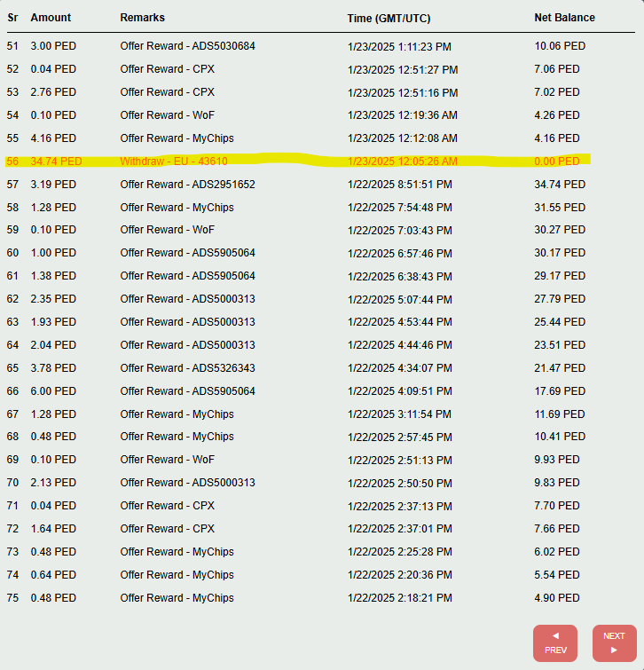Click timestamp 1/22/2025 4:09:51 PM
Viewport: 644px width, 670px height.
point(400,391)
